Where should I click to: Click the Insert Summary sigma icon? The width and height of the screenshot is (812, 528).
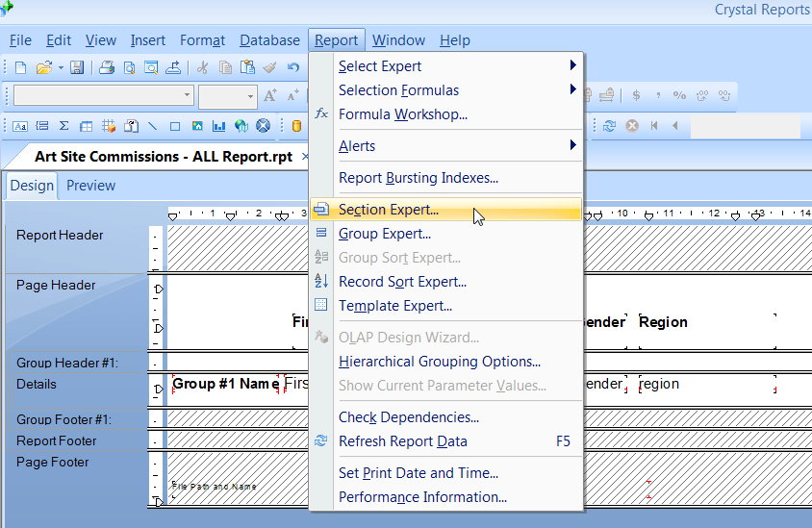click(64, 126)
